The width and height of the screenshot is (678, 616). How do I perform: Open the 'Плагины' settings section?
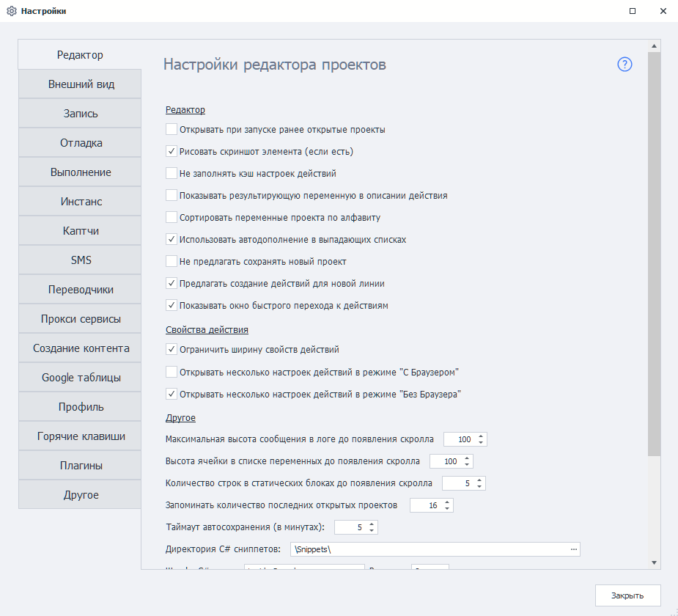(81, 466)
